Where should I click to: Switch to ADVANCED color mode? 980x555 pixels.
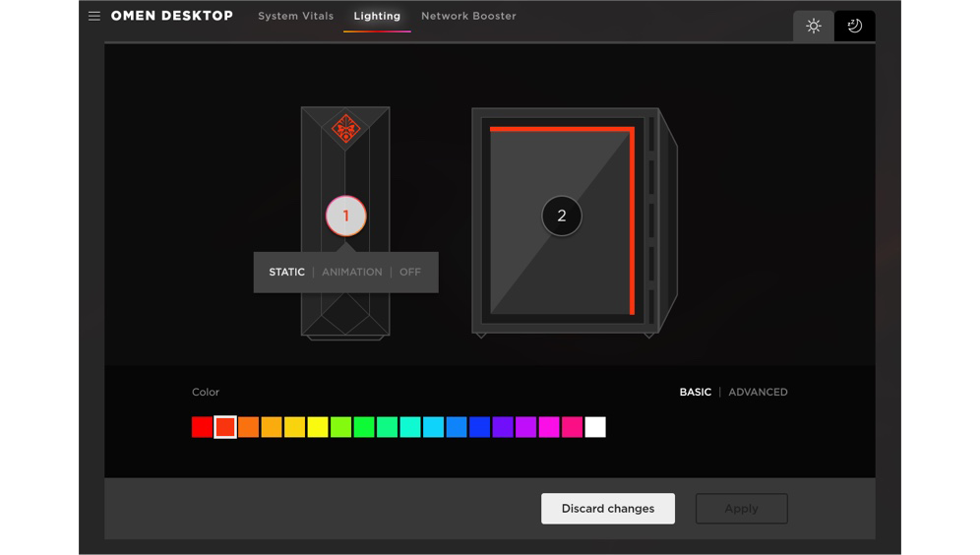758,392
